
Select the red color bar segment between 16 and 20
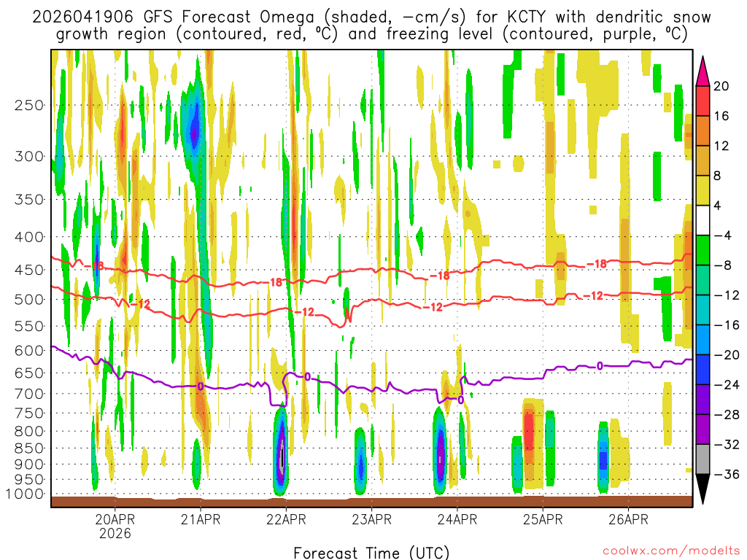click(703, 101)
